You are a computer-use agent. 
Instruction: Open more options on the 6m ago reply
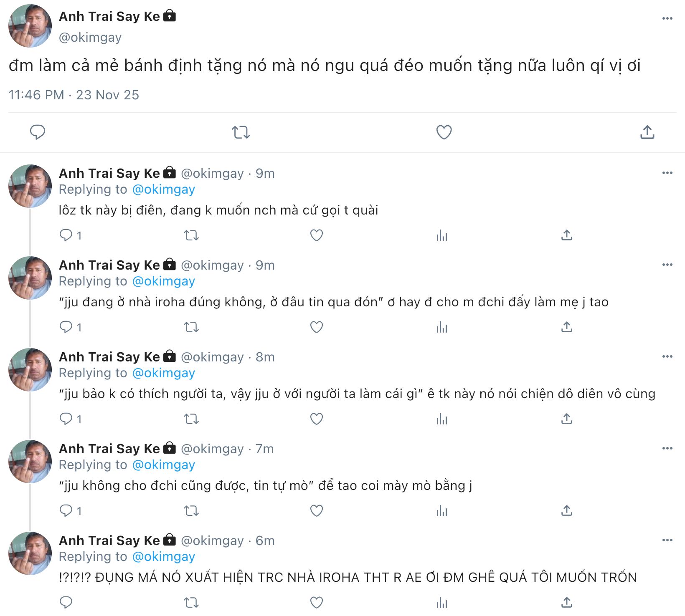[x=667, y=540]
